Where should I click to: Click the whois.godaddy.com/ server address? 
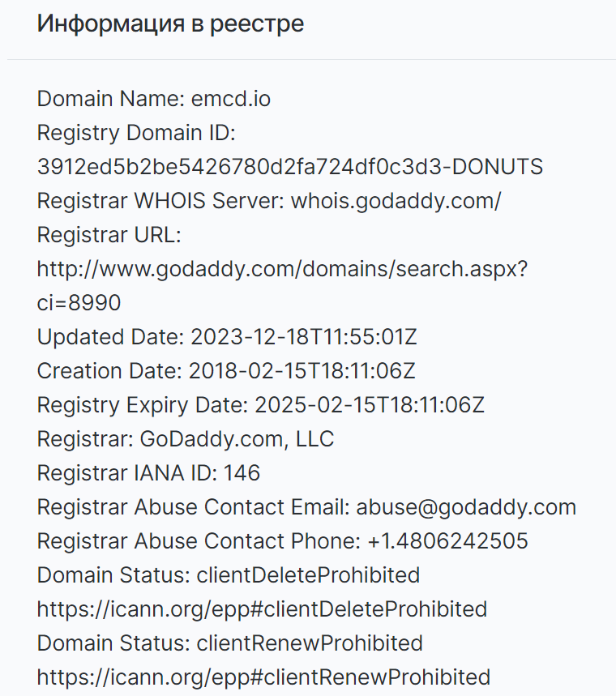pos(396,201)
